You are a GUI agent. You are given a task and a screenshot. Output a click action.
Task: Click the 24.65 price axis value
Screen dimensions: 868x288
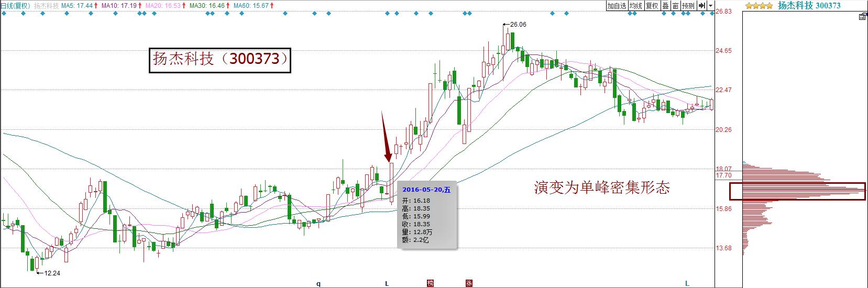point(723,51)
